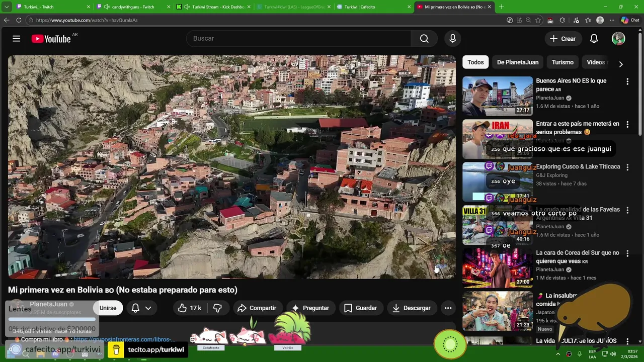Join the channel with Unirse

[x=108, y=308]
